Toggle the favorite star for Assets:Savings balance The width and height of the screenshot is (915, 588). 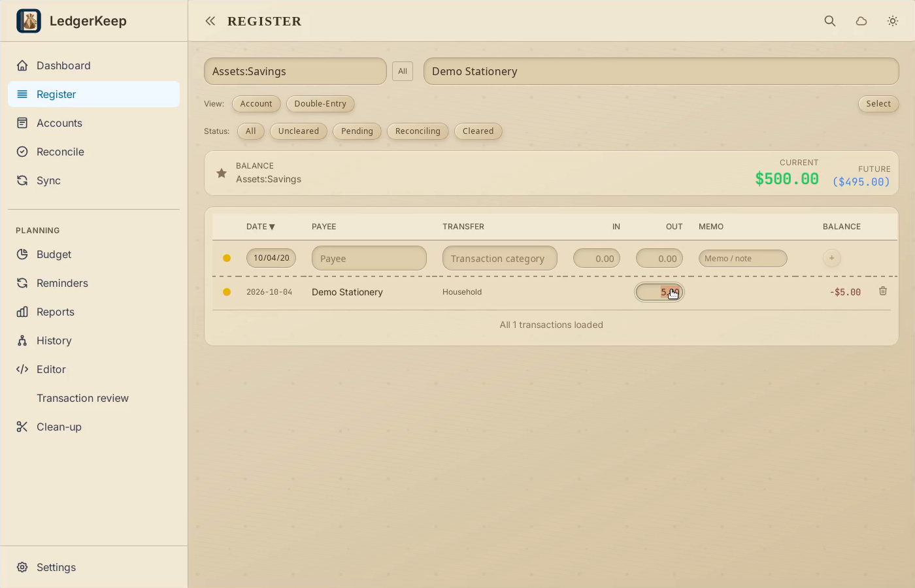(x=222, y=173)
